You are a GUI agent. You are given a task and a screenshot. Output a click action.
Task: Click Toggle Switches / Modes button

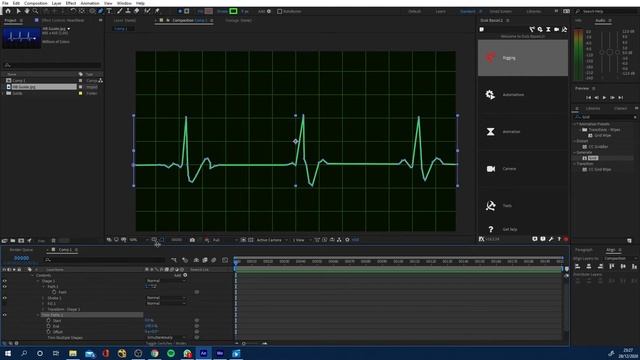coord(166,343)
